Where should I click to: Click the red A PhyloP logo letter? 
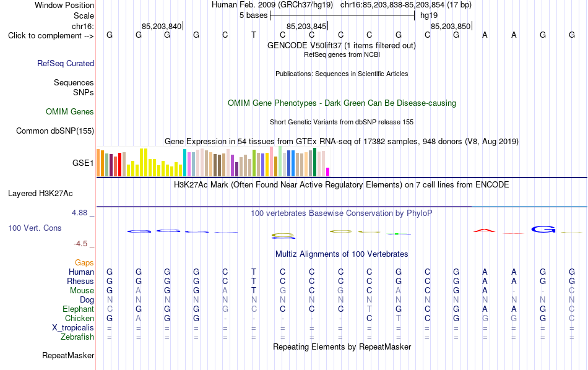pos(485,231)
